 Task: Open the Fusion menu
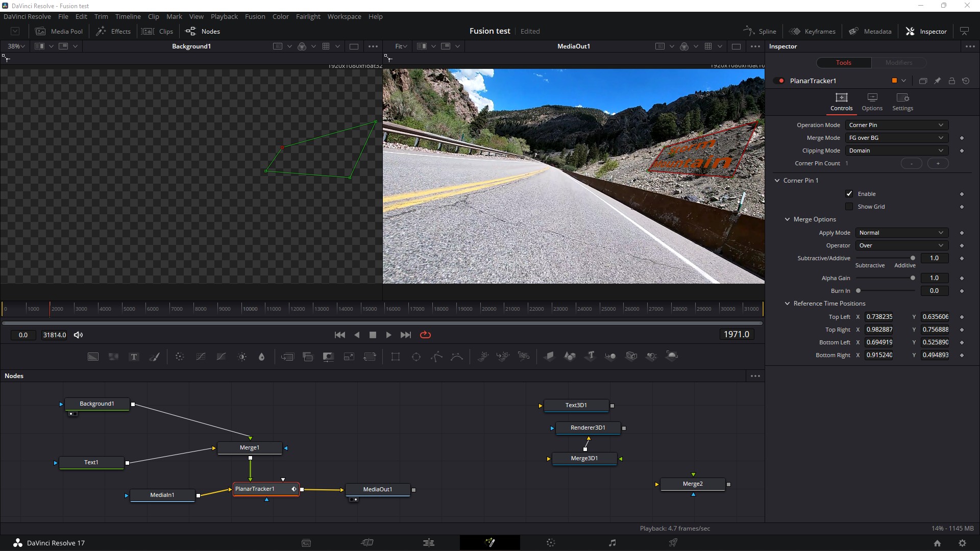pyautogui.click(x=255, y=16)
